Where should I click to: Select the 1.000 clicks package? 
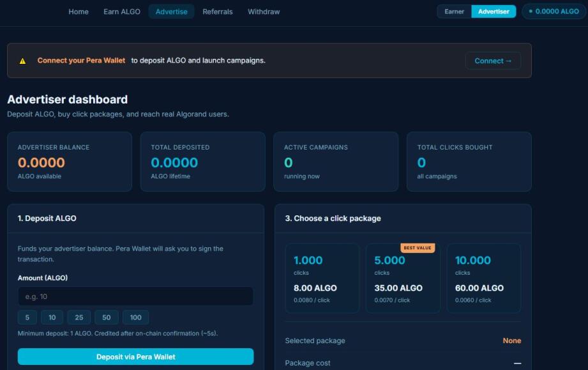click(x=322, y=278)
